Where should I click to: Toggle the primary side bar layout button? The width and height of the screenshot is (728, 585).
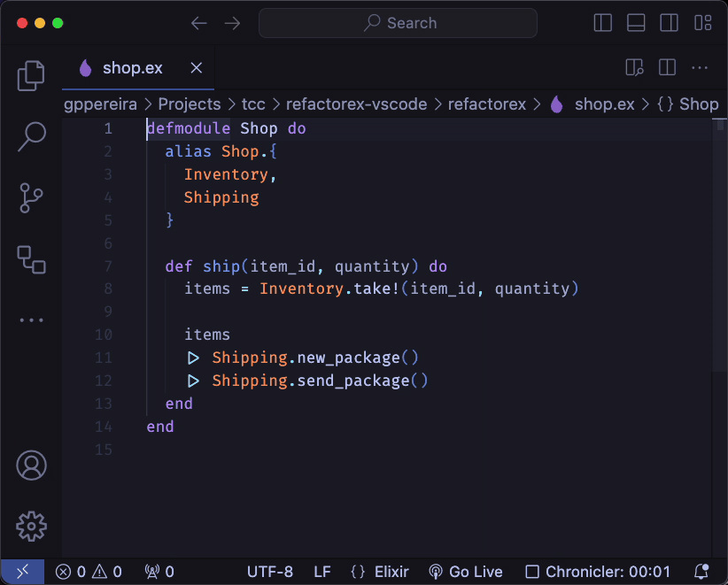click(x=603, y=23)
